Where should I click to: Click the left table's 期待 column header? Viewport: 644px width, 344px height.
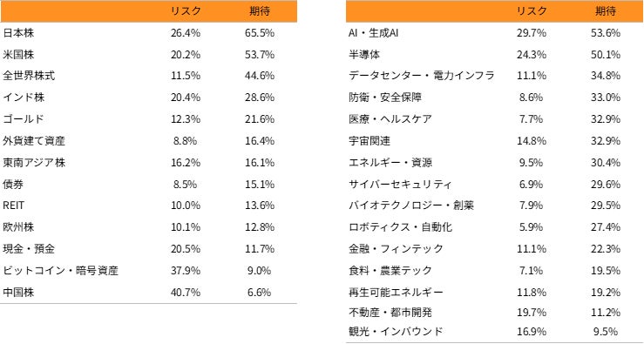pyautogui.click(x=260, y=11)
